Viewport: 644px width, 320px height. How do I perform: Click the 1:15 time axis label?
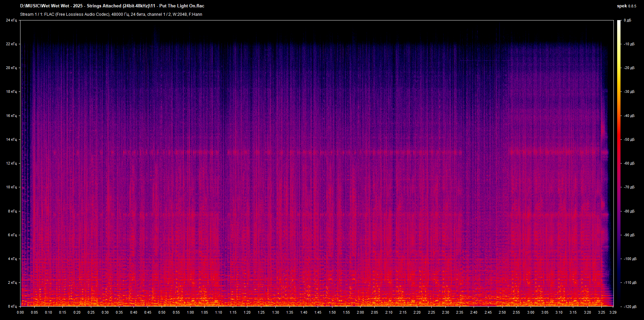click(233, 312)
